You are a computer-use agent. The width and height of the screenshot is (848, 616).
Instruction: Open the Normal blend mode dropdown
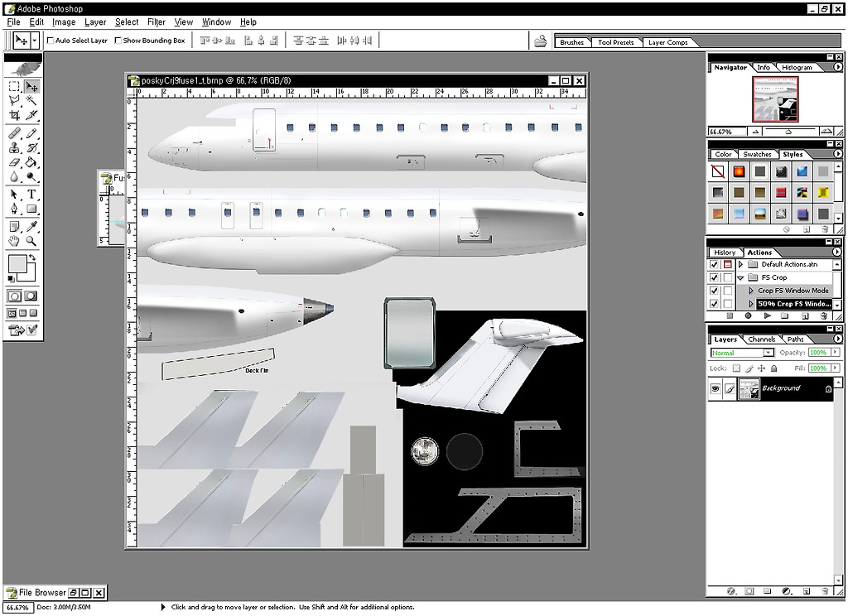pos(743,353)
